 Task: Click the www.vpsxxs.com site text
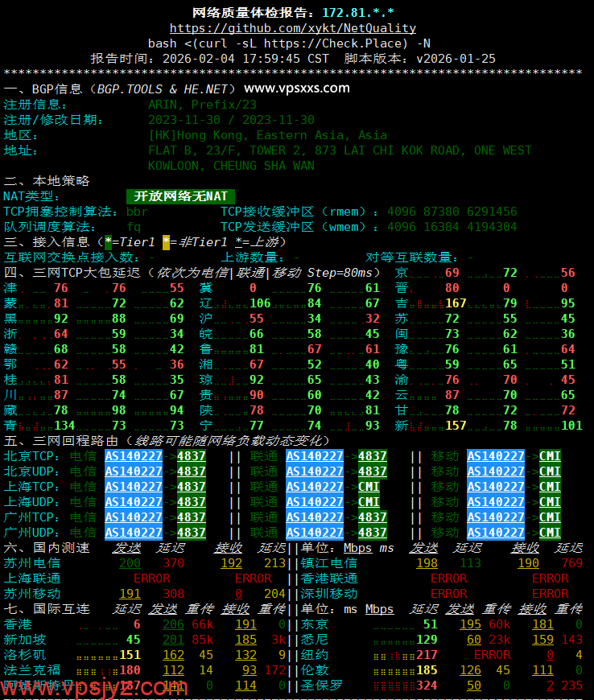(297, 89)
